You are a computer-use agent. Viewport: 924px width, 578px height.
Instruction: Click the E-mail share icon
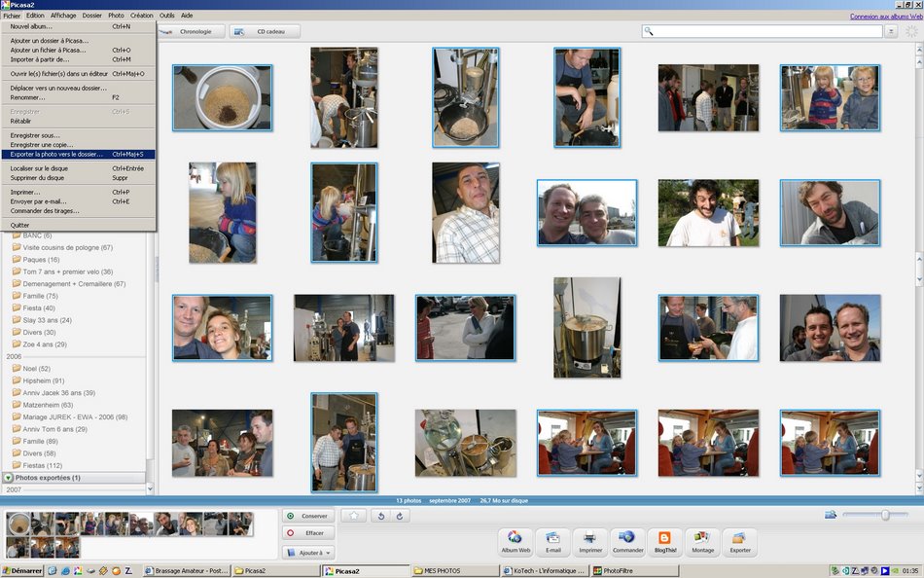(552, 541)
